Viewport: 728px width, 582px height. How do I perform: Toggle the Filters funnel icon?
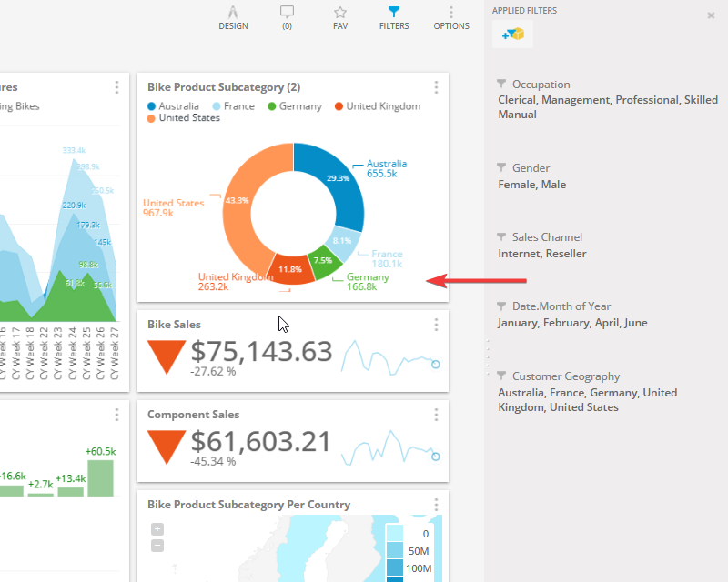coord(393,13)
